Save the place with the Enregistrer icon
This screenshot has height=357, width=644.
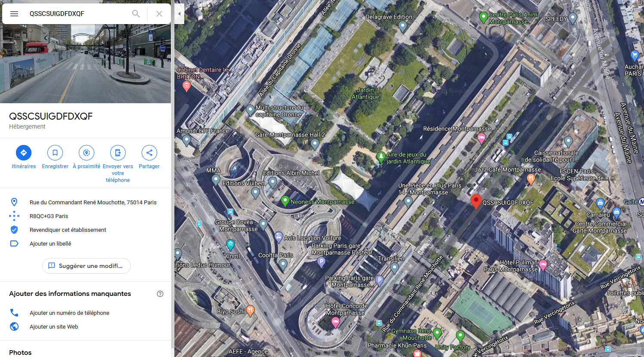(x=55, y=153)
